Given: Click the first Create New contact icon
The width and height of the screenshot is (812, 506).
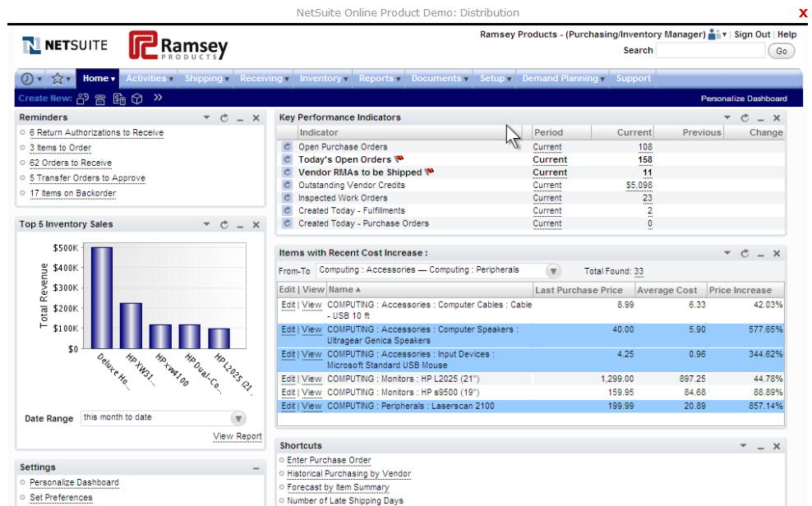Looking at the screenshot, I should pos(82,99).
